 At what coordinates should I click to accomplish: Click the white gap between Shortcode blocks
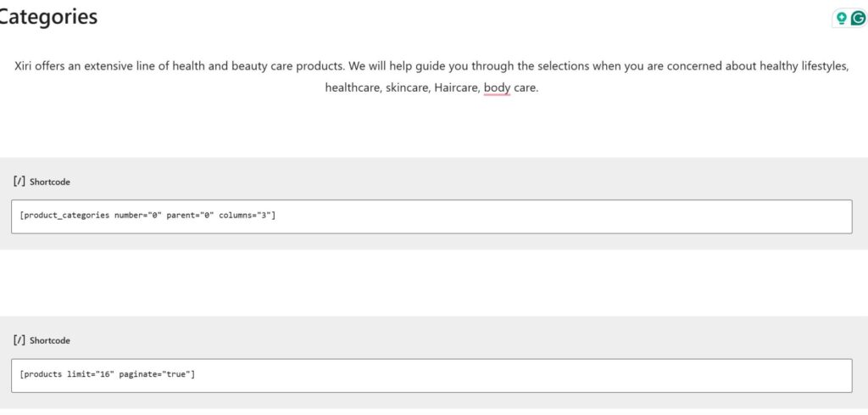point(434,283)
